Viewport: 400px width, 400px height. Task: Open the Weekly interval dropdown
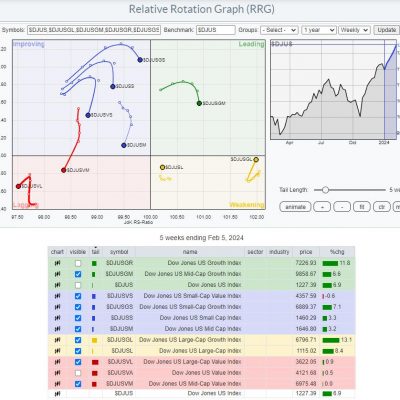coord(354,30)
